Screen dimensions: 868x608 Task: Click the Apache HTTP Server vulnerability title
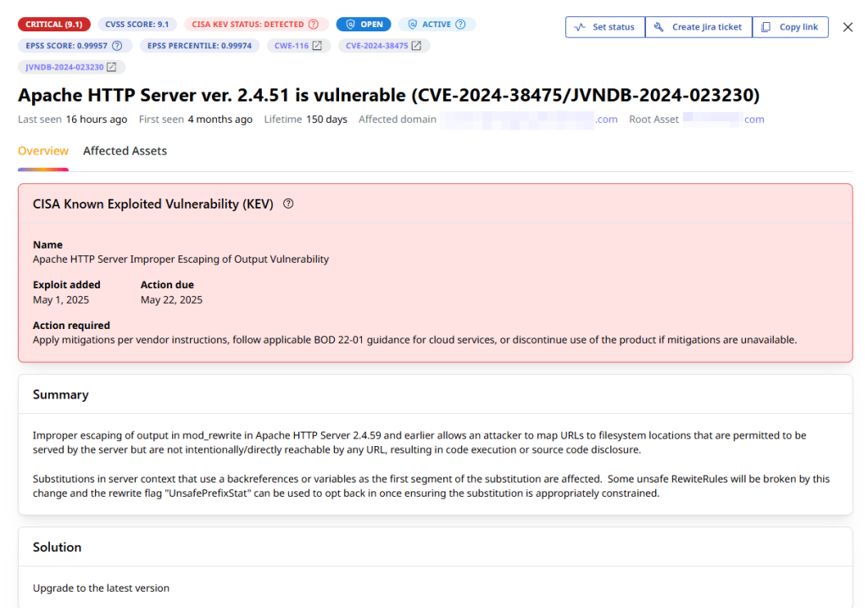388,95
